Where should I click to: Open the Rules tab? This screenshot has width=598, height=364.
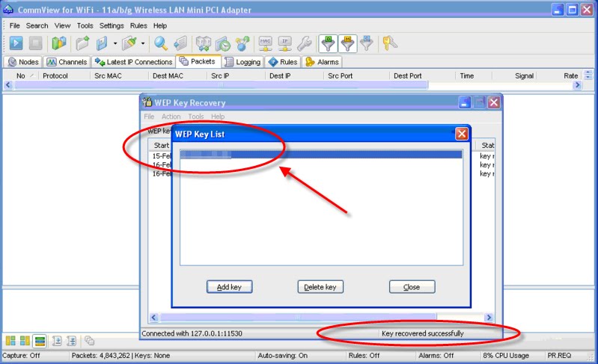pyautogui.click(x=283, y=62)
